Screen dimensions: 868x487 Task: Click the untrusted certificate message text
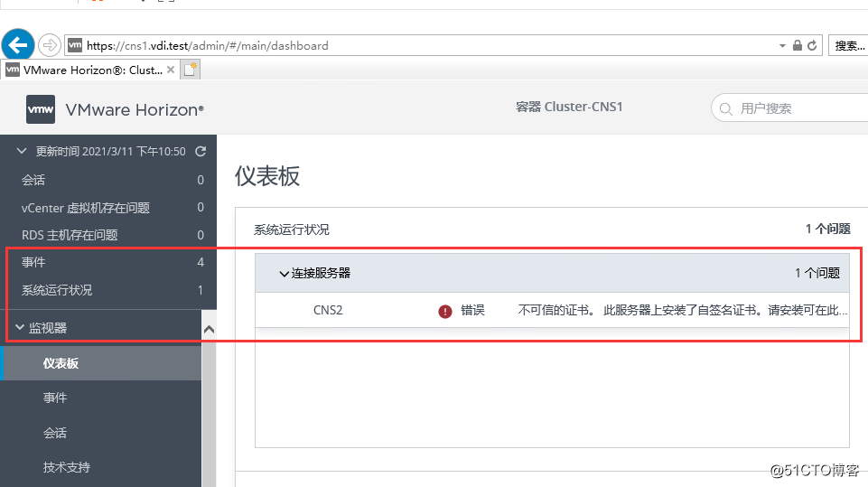(683, 310)
